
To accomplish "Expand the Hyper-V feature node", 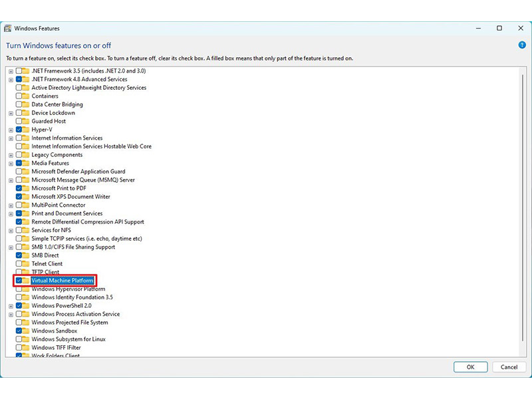I will coord(11,130).
